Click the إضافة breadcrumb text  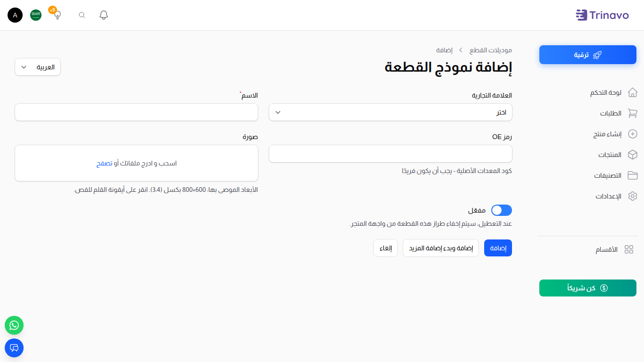(x=444, y=50)
